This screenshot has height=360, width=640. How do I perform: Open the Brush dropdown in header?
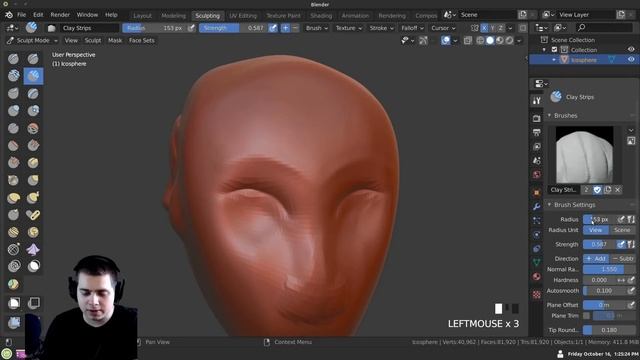(x=317, y=28)
